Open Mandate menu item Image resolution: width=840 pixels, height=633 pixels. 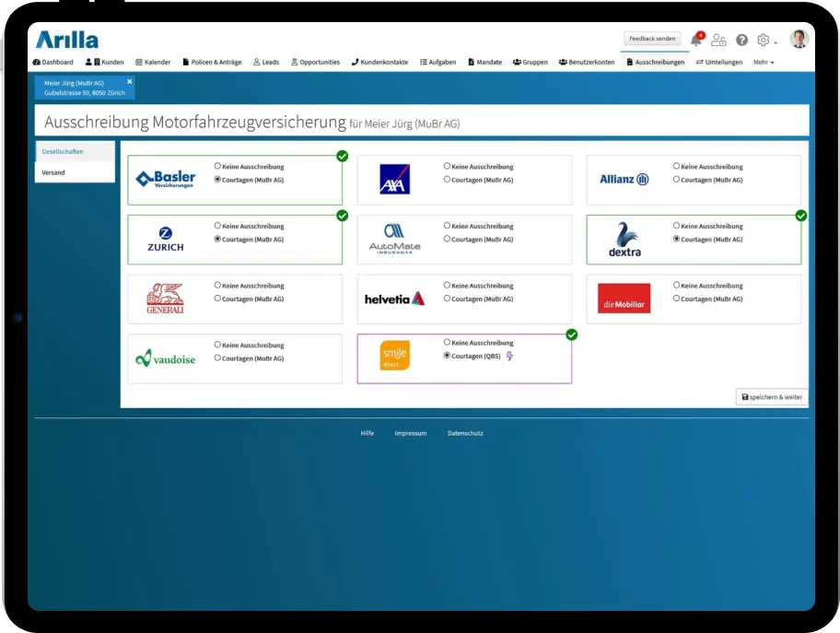(485, 62)
